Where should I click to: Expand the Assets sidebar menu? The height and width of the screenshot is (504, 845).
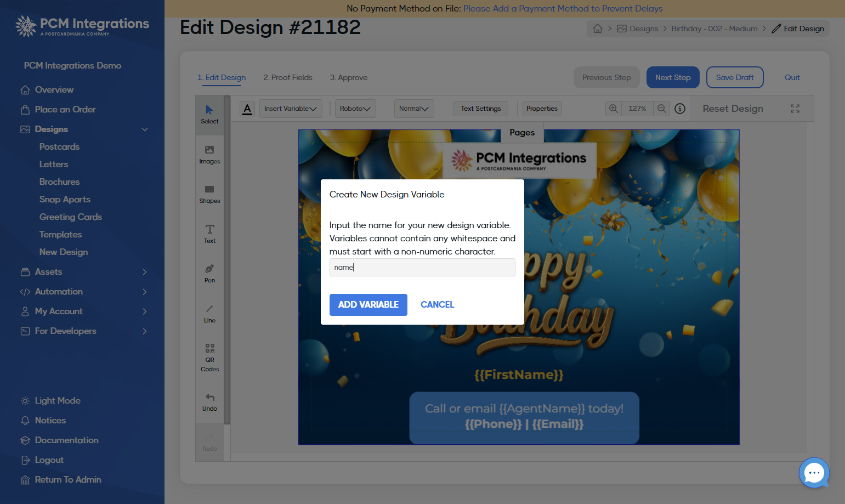pyautogui.click(x=83, y=272)
